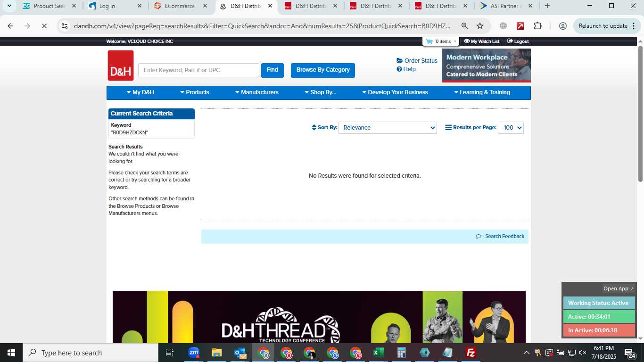The image size is (644, 362).
Task: Click the Find button
Action: 272,70
